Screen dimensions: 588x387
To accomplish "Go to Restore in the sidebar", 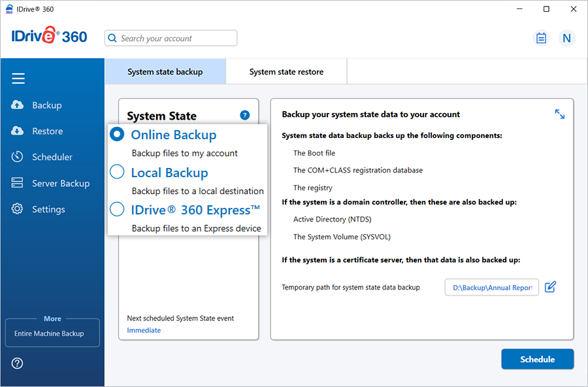I will 47,131.
